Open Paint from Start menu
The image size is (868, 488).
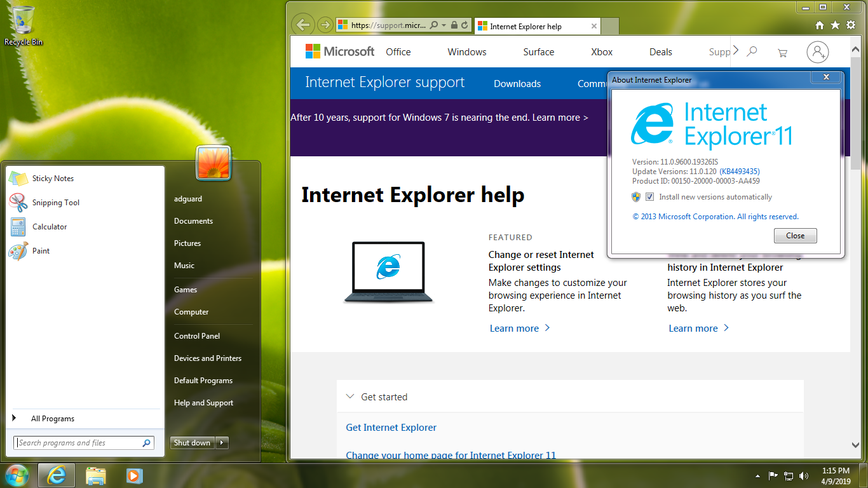(85, 251)
